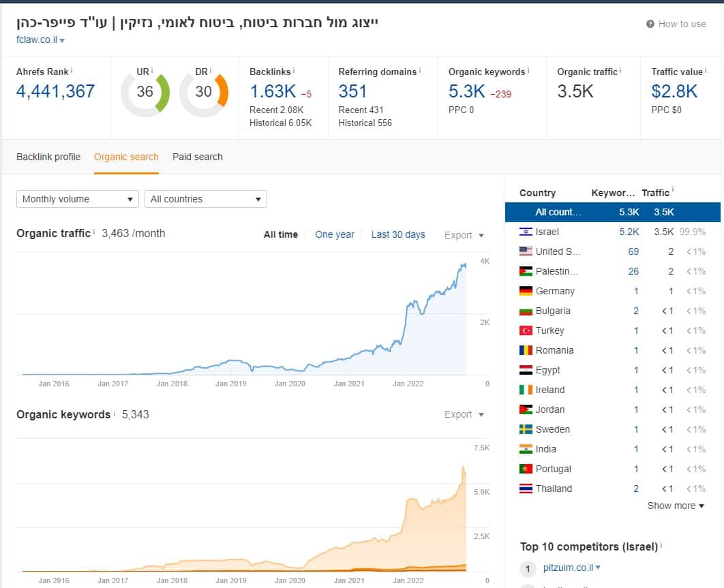
Task: Click info icon beside Referring domains
Action: [420, 71]
